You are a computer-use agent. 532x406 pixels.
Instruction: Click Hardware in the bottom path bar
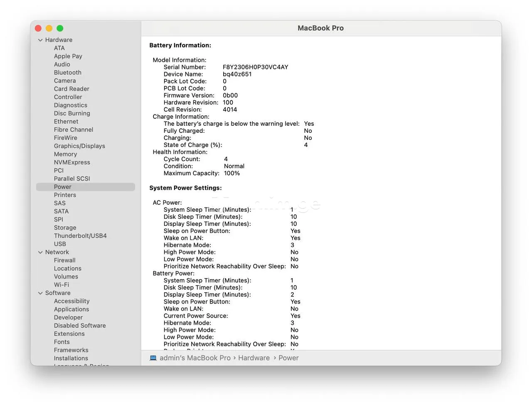[x=254, y=358]
